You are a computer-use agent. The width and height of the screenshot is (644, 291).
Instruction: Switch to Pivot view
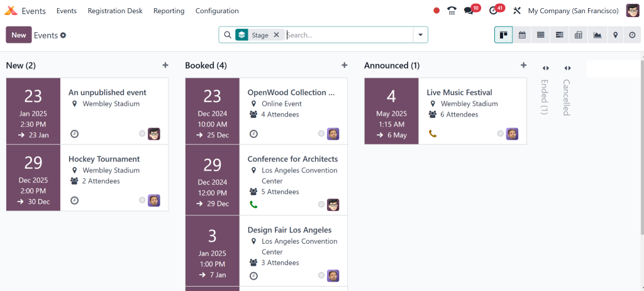click(579, 35)
